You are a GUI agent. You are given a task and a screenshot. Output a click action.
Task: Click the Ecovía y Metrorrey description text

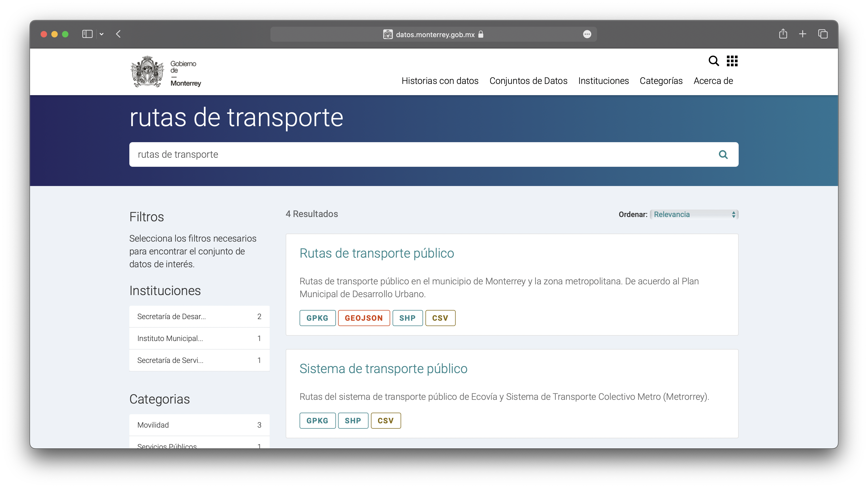point(505,397)
